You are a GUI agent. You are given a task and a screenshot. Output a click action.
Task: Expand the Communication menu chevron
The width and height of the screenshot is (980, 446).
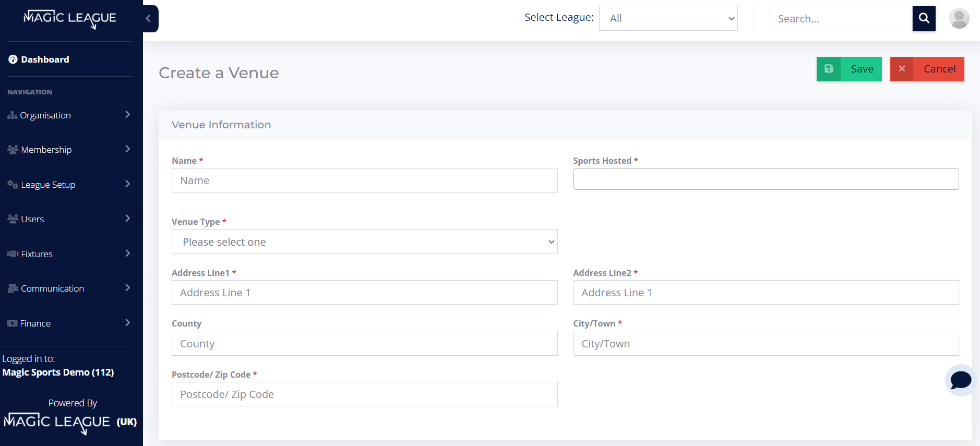pyautogui.click(x=127, y=288)
